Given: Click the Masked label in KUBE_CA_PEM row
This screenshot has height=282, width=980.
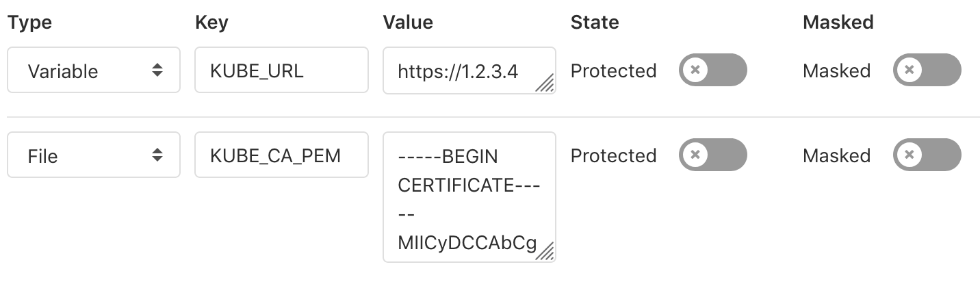Looking at the screenshot, I should [836, 156].
